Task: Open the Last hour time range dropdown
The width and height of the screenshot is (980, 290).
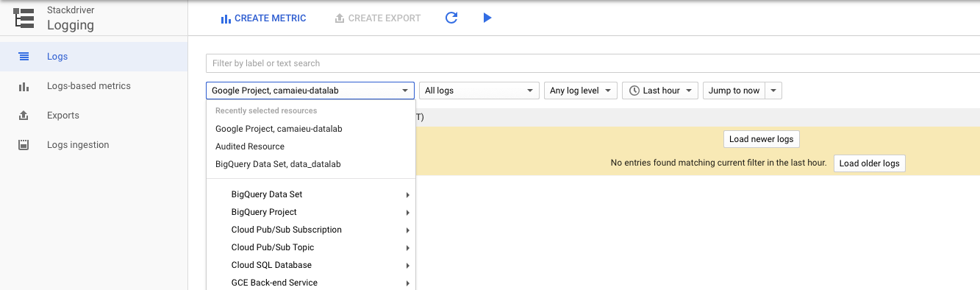Action: coord(660,91)
